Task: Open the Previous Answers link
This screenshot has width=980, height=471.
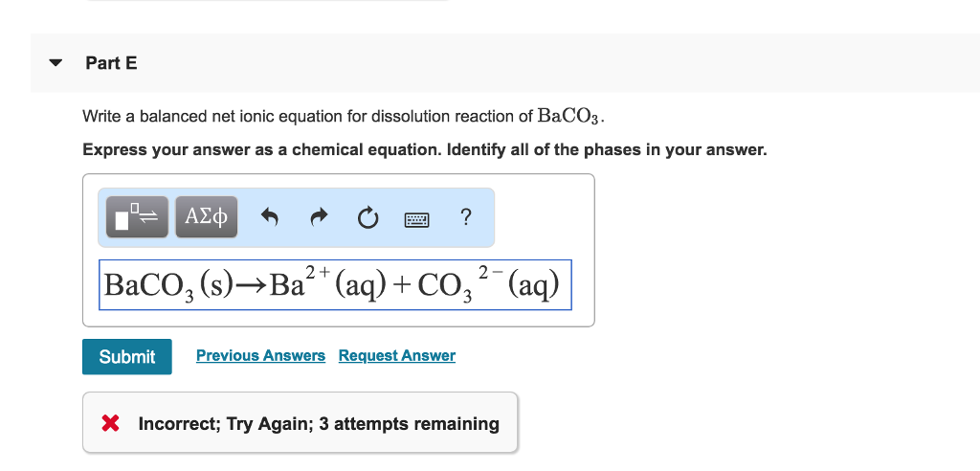Action: tap(260, 356)
